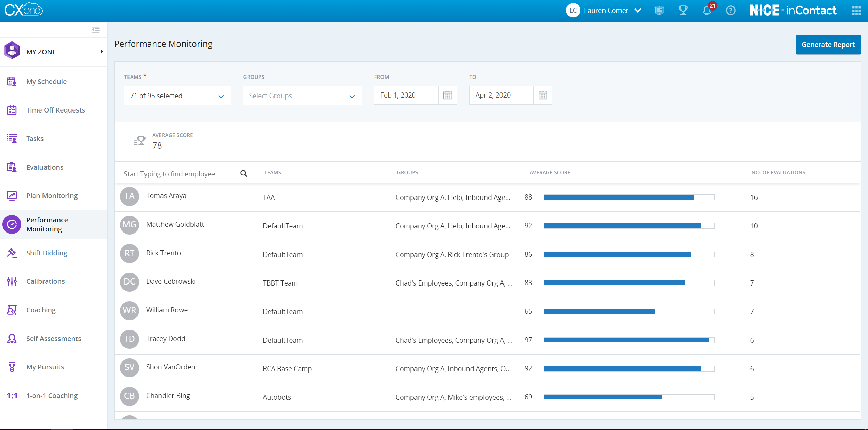
Task: Open the help question mark icon
Action: 731,11
